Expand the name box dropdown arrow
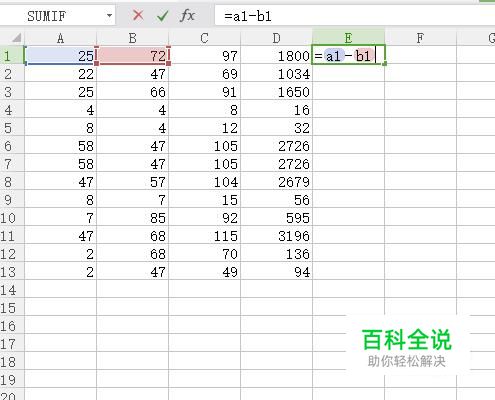The image size is (495, 400). point(109,15)
